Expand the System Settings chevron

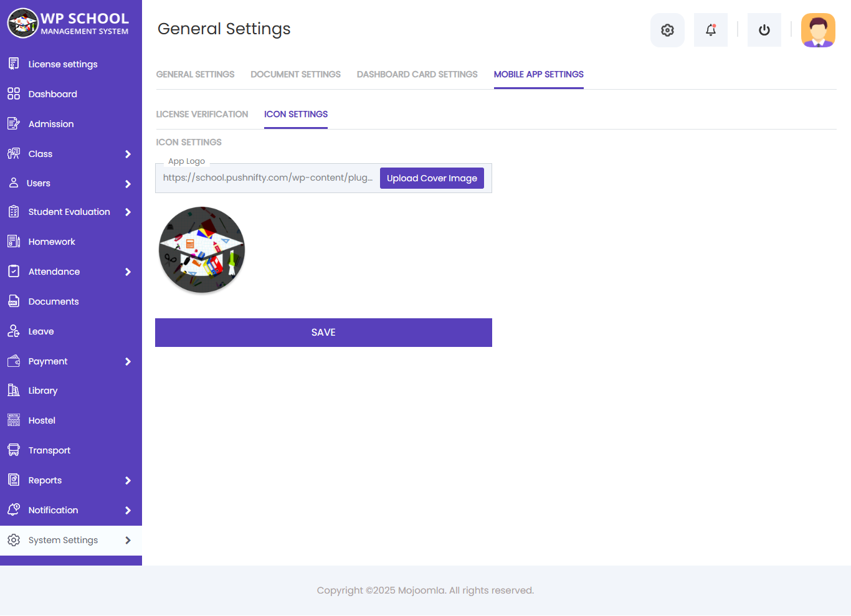coord(128,540)
